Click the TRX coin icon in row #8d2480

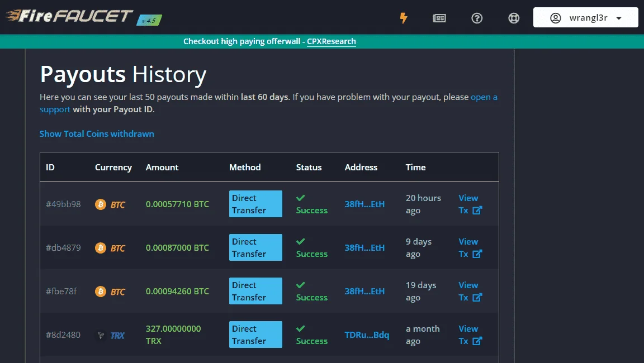point(101,335)
